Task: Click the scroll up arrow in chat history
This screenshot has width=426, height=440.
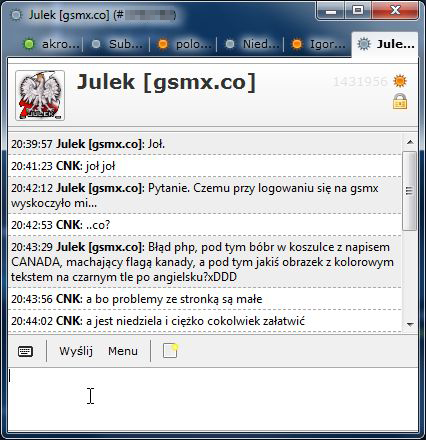Action: click(x=410, y=142)
